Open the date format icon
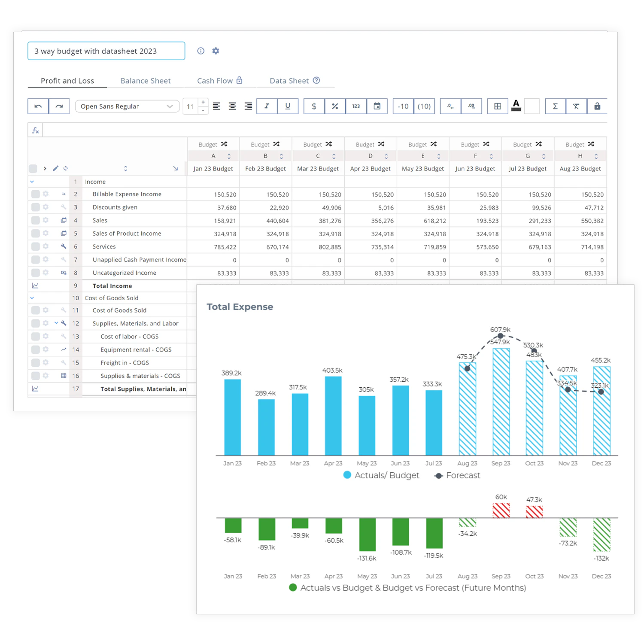The width and height of the screenshot is (644, 644). [377, 106]
